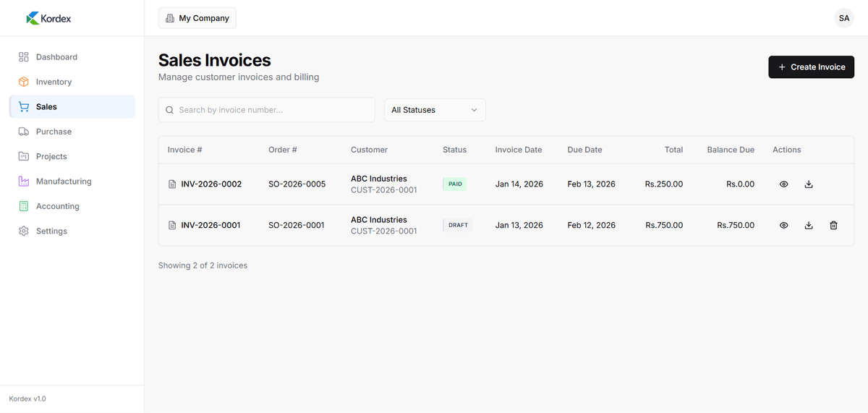The width and height of the screenshot is (868, 413).
Task: Click order number SO-2026-0001
Action: 297,226
